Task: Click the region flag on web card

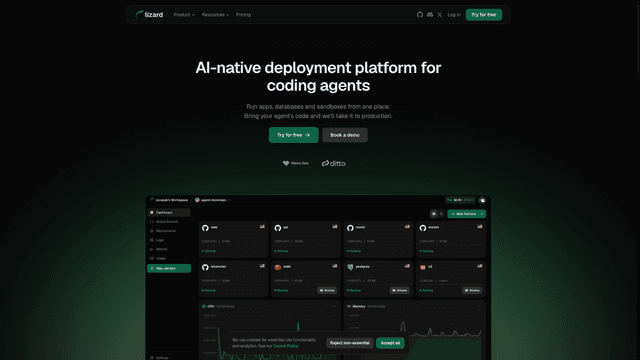Action: [262, 227]
